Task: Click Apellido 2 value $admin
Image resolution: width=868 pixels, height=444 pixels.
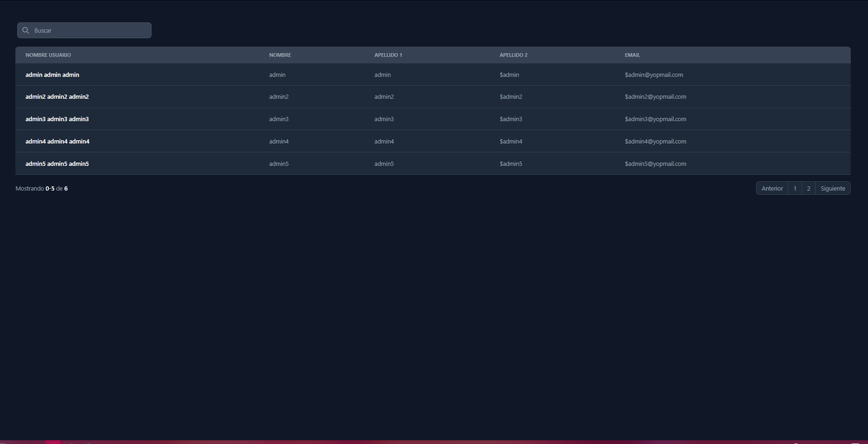Action: 509,75
